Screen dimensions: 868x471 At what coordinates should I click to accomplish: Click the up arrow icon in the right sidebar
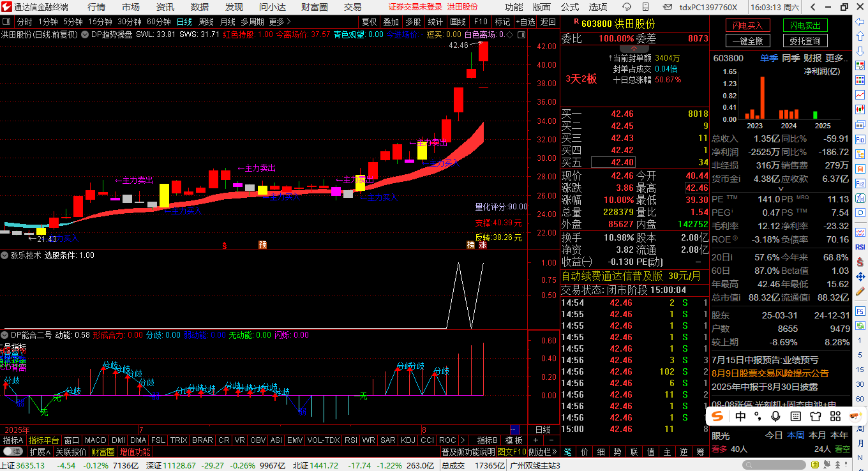pyautogui.click(x=860, y=36)
